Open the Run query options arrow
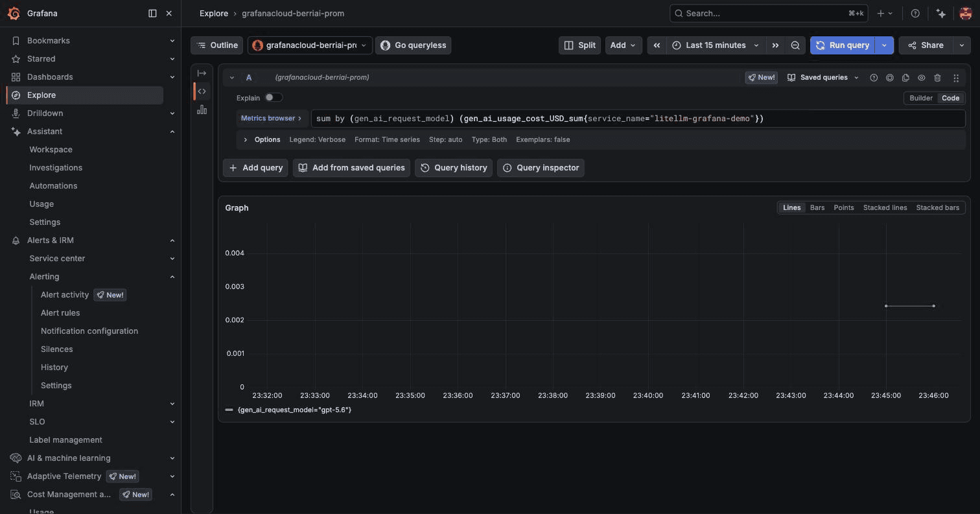Image resolution: width=980 pixels, height=514 pixels. pyautogui.click(x=884, y=45)
